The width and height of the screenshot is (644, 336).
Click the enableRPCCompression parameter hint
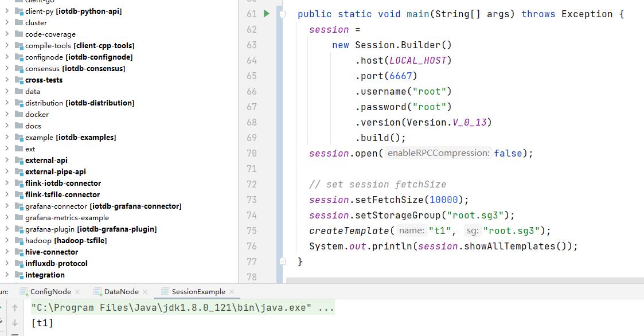[x=438, y=153]
